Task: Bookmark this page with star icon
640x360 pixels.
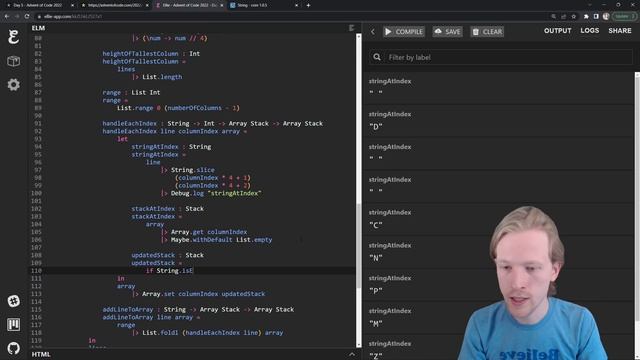Action: pos(573,16)
